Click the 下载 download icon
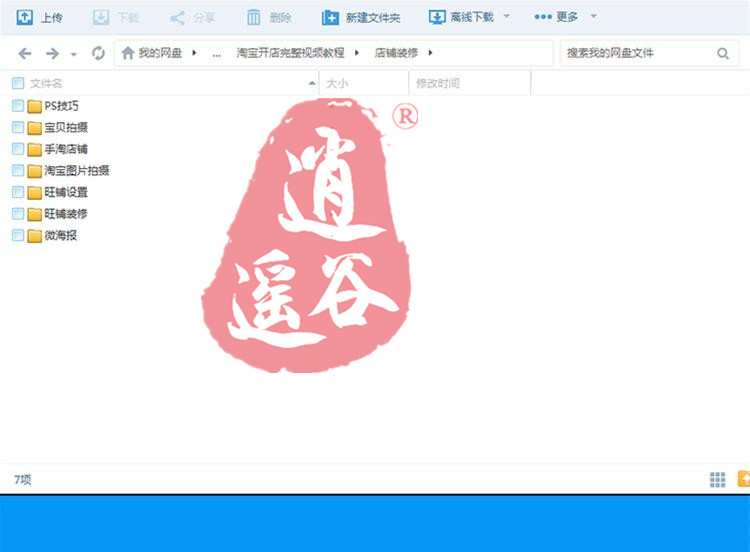The image size is (750, 552). [x=101, y=18]
